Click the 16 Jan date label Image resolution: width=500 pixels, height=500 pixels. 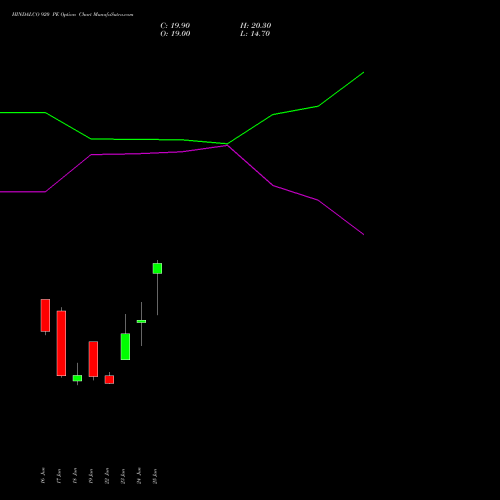(43, 476)
